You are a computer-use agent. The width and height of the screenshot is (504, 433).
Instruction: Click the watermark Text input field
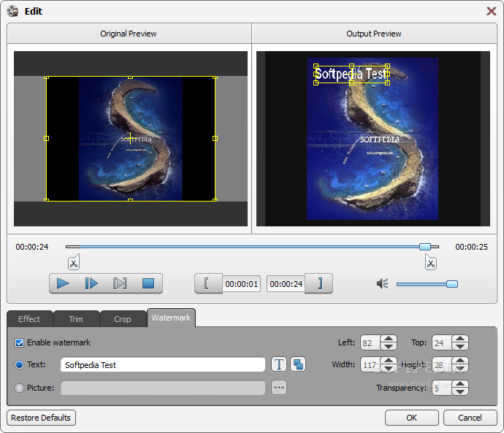pos(163,364)
